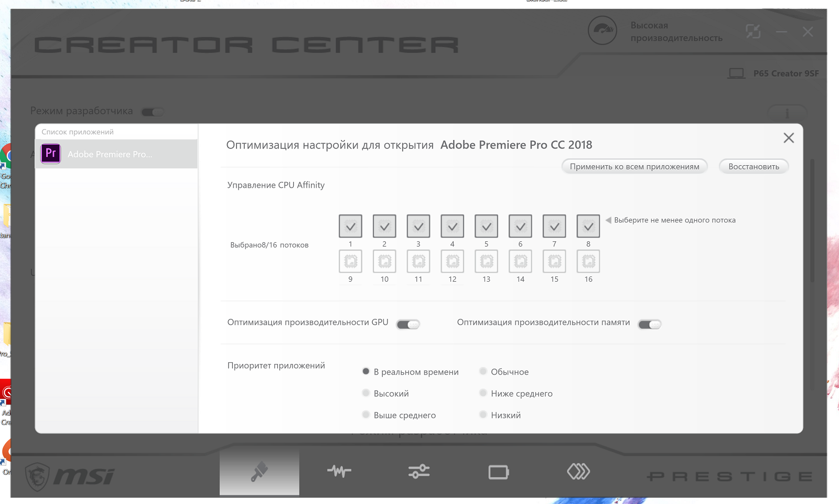Enable CPU thread 11 chip icon
Image resolution: width=839 pixels, height=504 pixels.
(x=418, y=261)
